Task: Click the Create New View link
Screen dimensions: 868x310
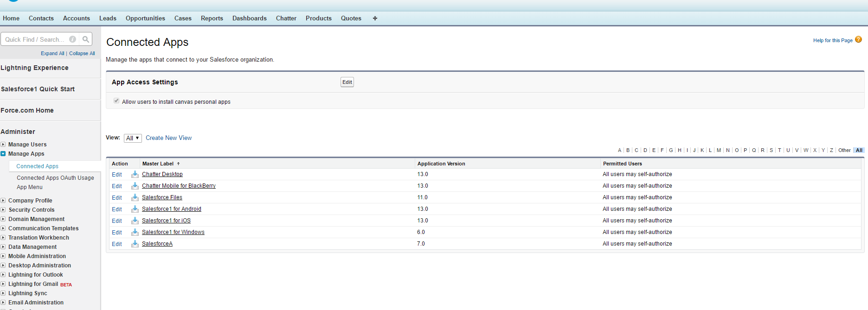Action: tap(168, 138)
